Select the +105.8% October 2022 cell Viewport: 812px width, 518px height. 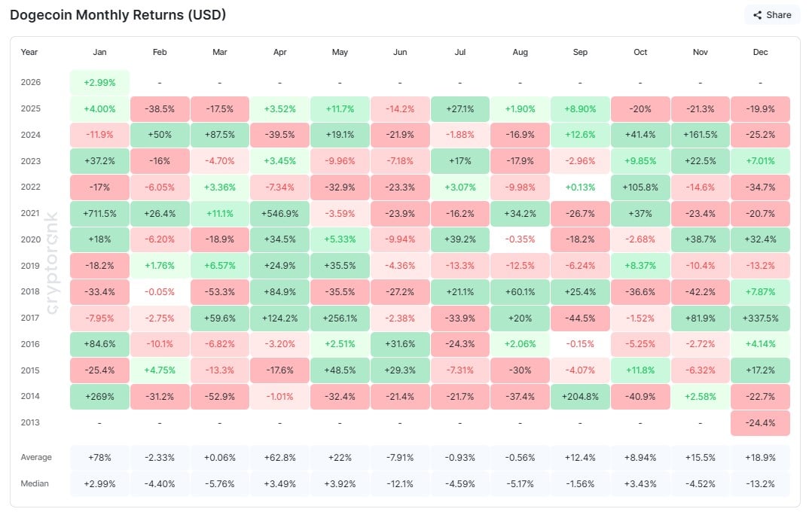(640, 187)
